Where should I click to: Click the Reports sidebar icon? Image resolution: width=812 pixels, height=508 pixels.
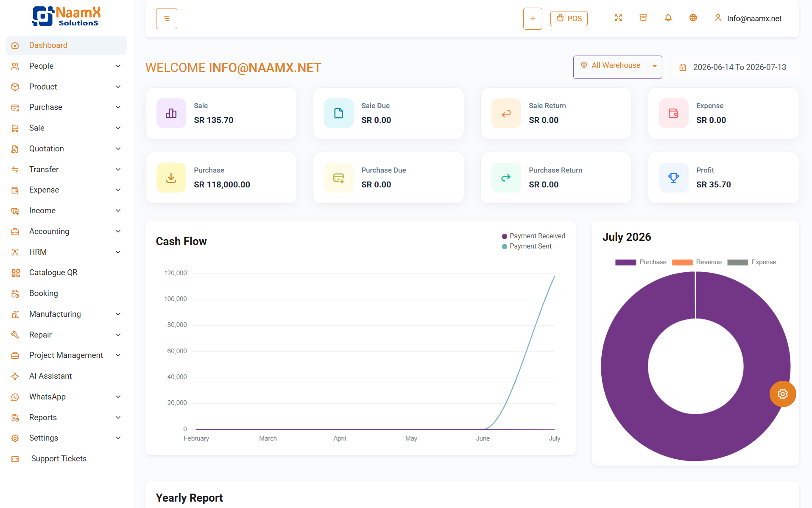tap(15, 418)
